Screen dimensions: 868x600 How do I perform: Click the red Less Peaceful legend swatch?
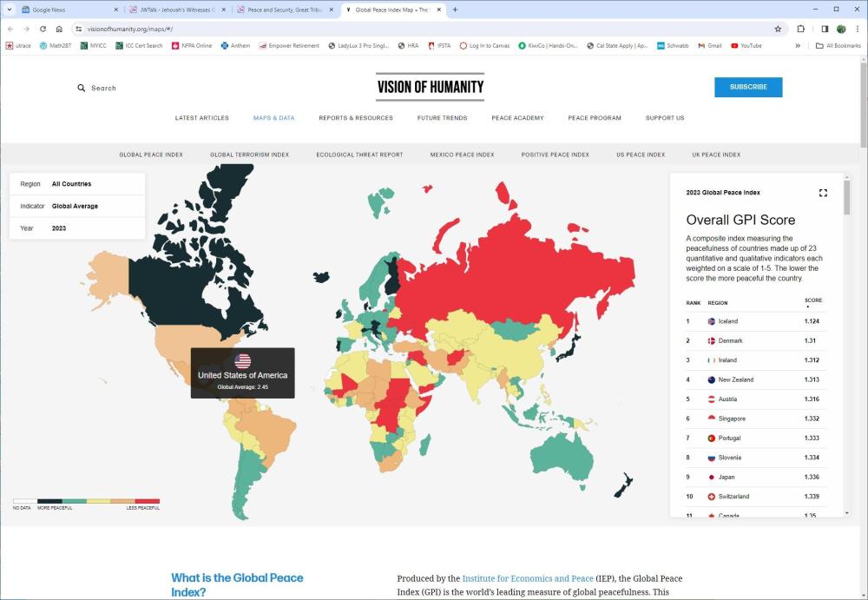click(147, 501)
